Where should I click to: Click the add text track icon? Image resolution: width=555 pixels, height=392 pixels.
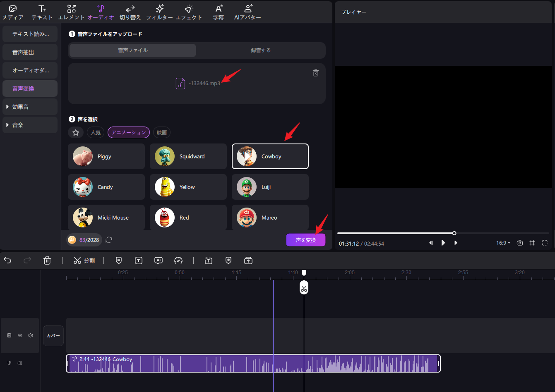(209, 261)
